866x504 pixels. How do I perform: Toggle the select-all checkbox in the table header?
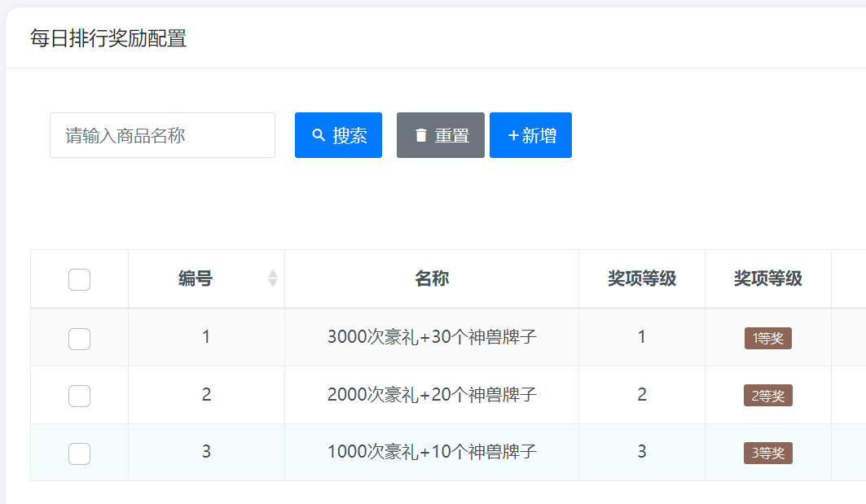pyautogui.click(x=79, y=279)
